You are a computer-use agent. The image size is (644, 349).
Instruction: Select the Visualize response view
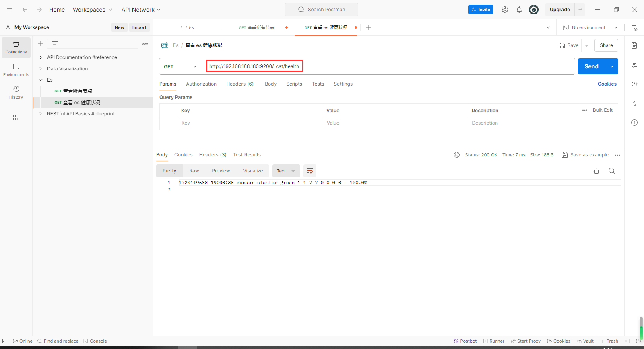[x=253, y=171]
